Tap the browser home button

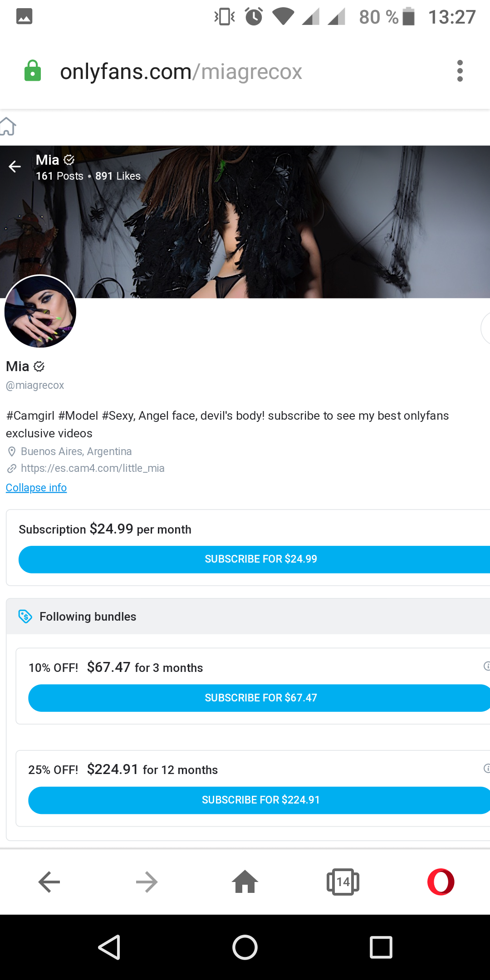coord(245,882)
